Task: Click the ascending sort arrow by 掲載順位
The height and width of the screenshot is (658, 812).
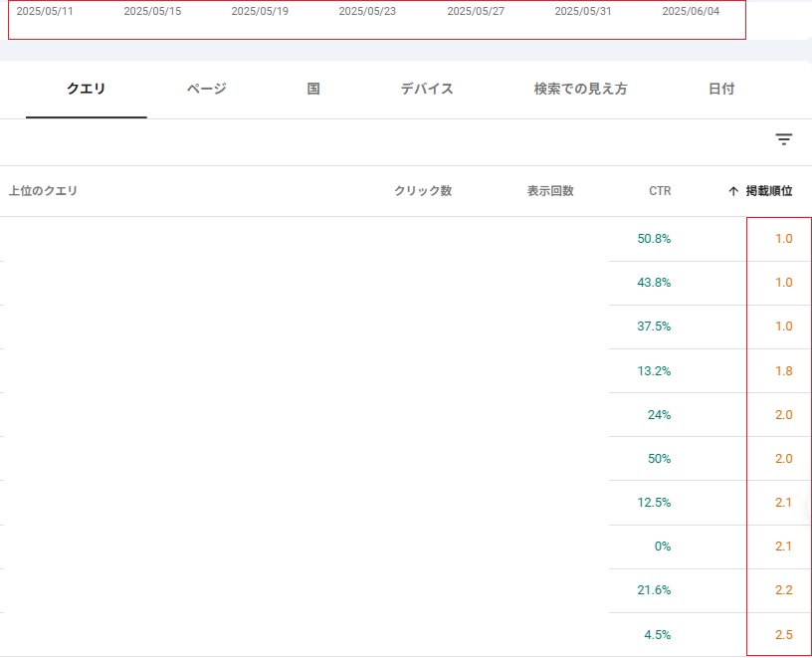Action: [732, 191]
